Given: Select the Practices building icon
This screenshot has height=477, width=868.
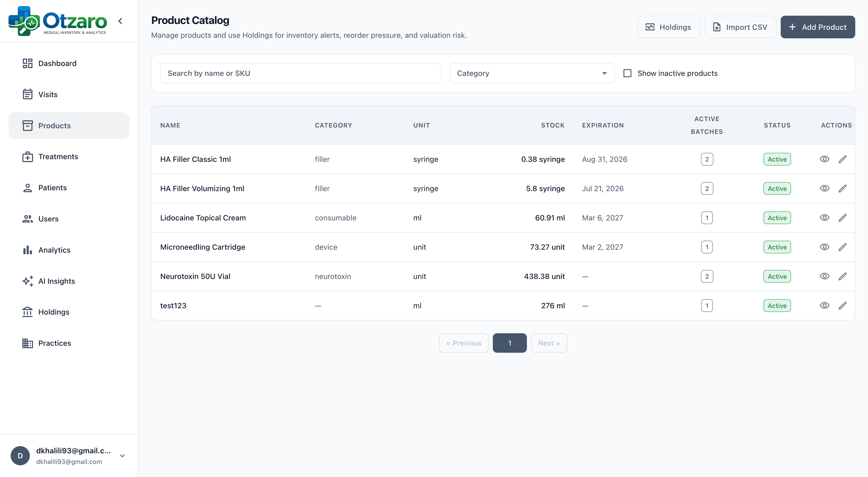Looking at the screenshot, I should tap(27, 343).
